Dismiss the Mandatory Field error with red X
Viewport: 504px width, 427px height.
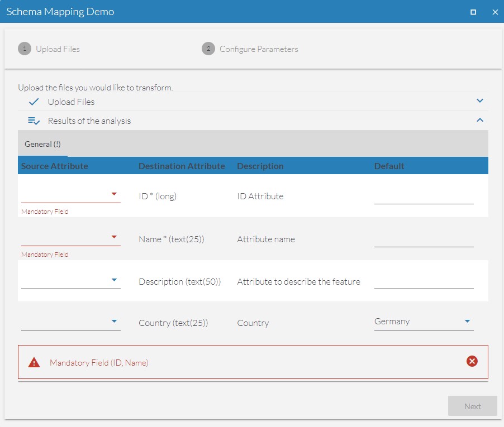click(x=472, y=362)
